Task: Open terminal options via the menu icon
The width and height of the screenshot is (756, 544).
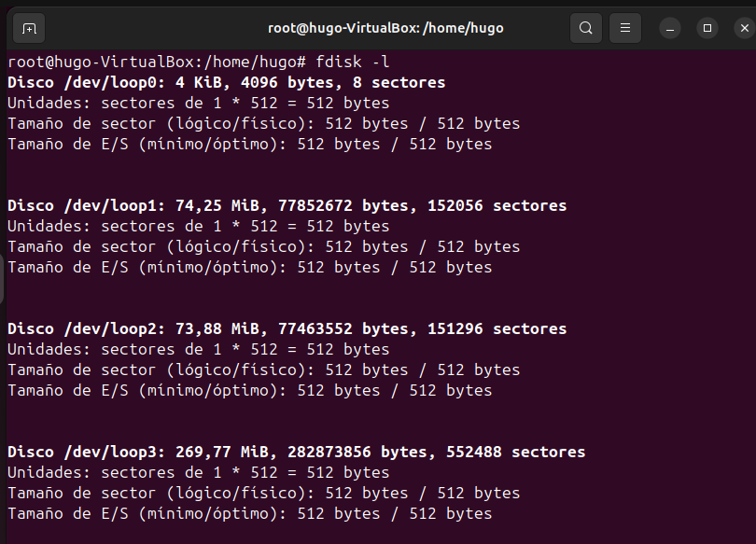Action: (x=624, y=28)
